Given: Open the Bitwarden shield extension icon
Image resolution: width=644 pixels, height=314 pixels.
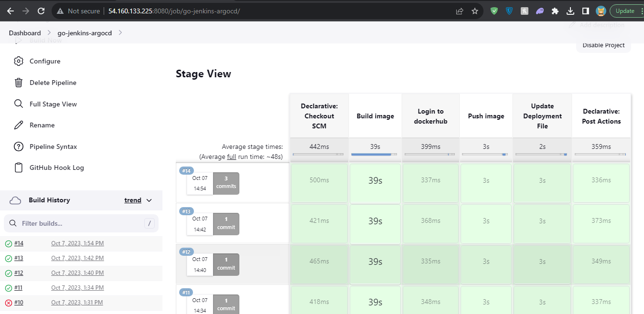Looking at the screenshot, I should pos(509,11).
